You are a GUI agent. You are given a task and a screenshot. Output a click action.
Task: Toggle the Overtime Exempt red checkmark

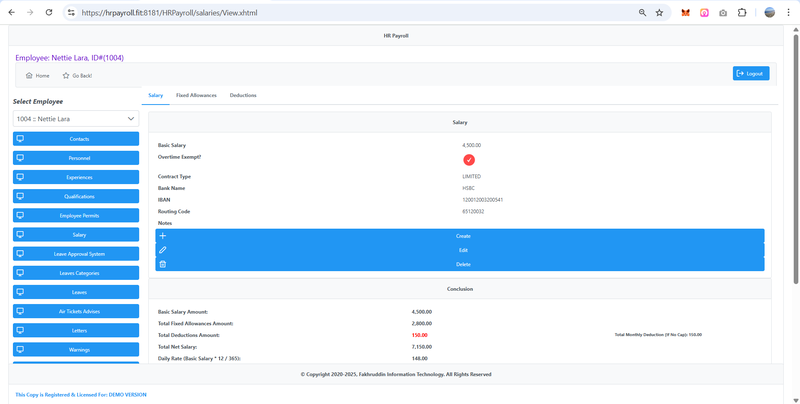469,160
